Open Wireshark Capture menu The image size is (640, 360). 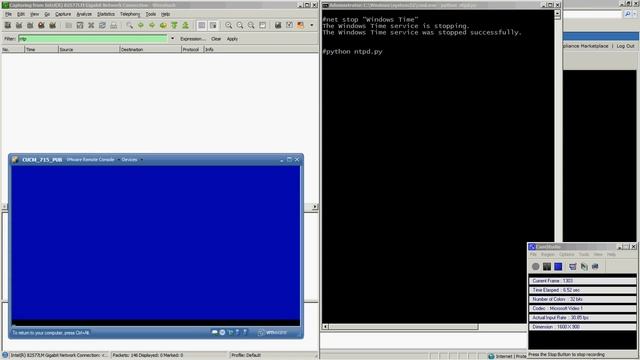coord(63,14)
